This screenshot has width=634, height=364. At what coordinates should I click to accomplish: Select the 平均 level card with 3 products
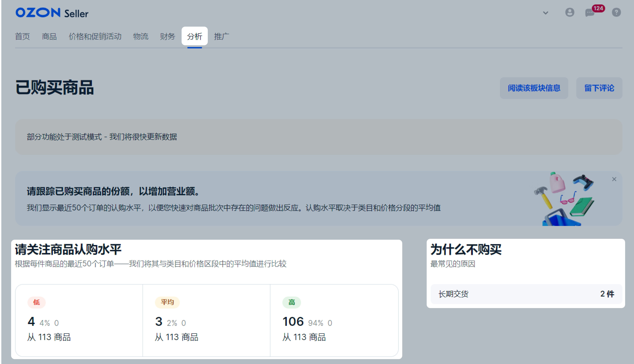[x=206, y=320]
